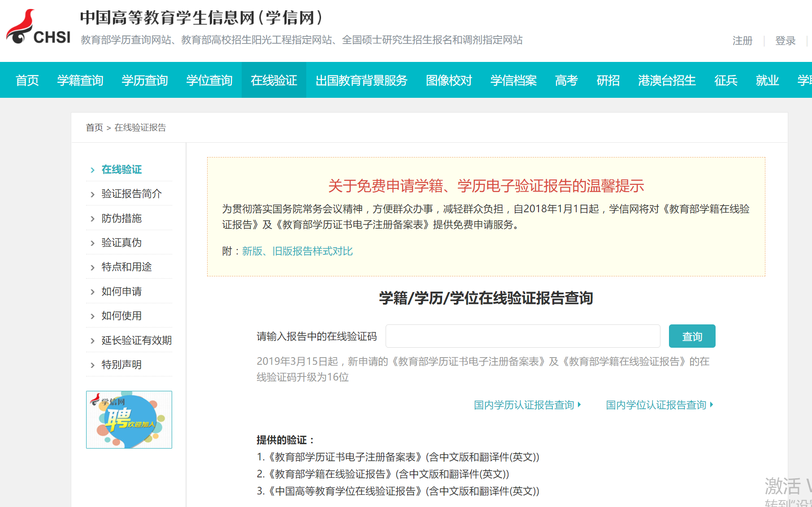Screen dimensions: 812x507
Task: Open 如何申请 sidebar item
Action: click(x=122, y=292)
